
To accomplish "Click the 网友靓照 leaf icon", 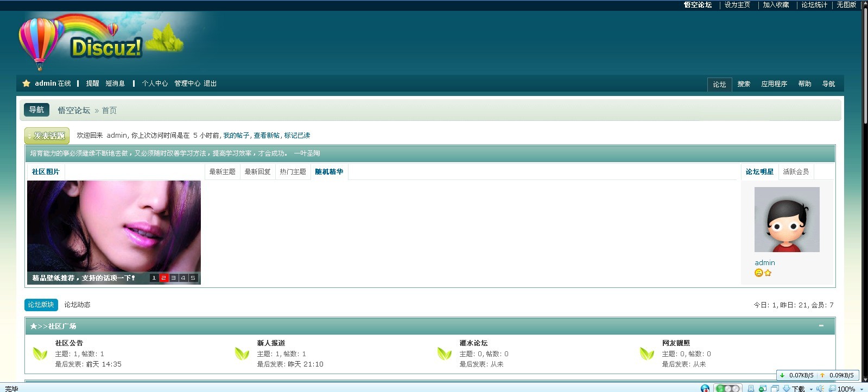I will pyautogui.click(x=647, y=354).
